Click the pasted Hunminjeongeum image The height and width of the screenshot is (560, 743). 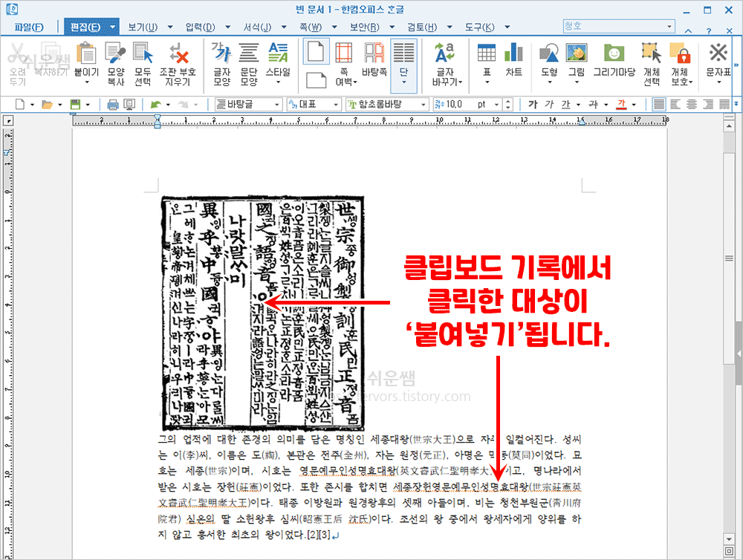pyautogui.click(x=263, y=313)
